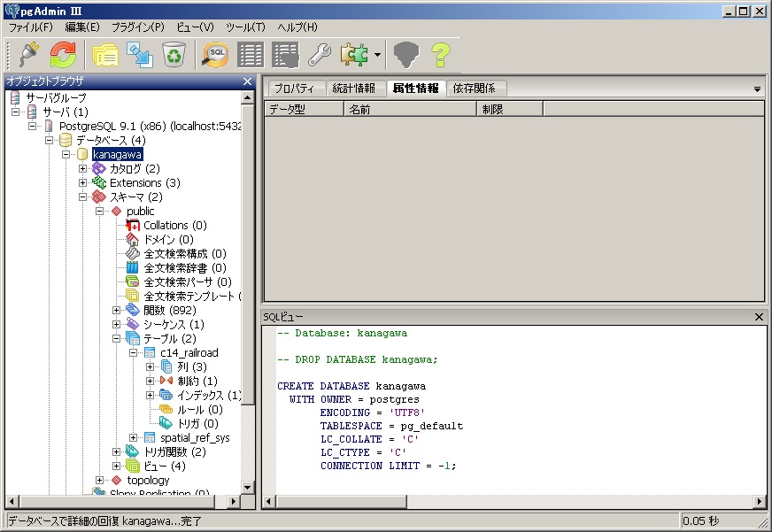The width and height of the screenshot is (772, 532).
Task: Click the add server connection plug icon
Action: point(29,55)
